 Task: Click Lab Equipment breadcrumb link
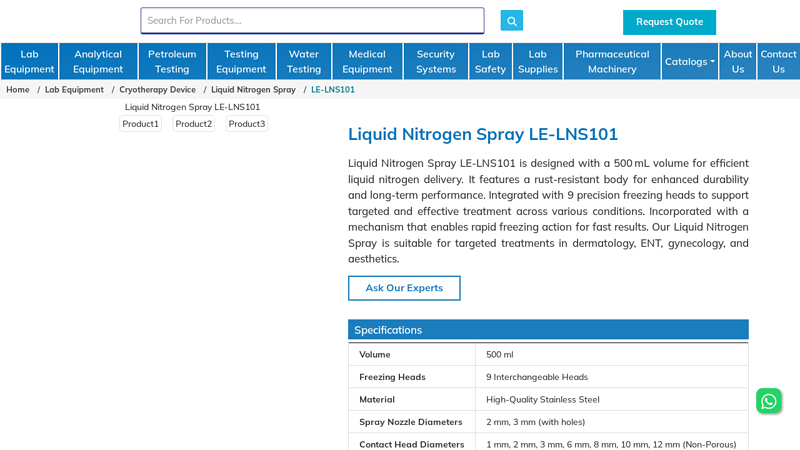[74, 90]
